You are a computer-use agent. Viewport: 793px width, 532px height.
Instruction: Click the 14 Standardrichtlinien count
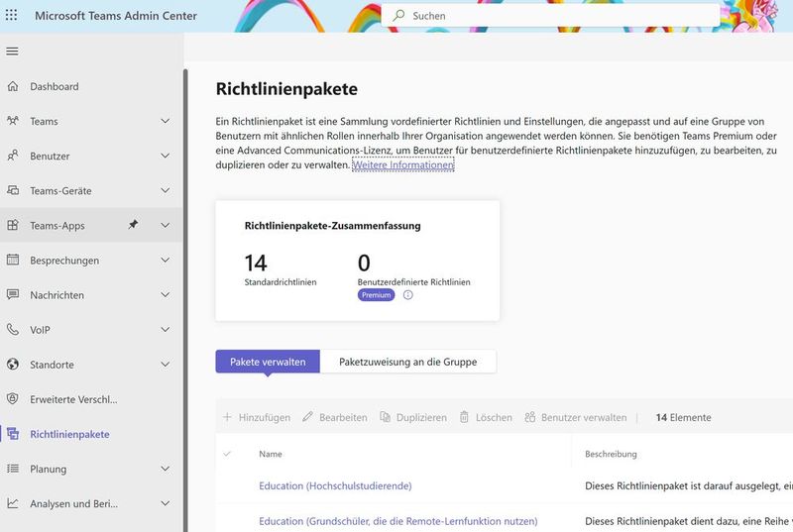point(256,263)
